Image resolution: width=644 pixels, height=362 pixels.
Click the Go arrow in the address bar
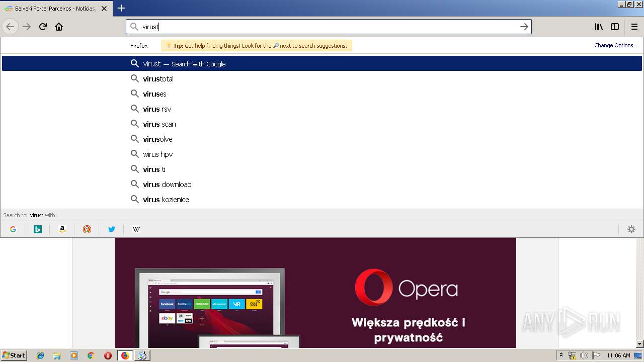(x=524, y=27)
